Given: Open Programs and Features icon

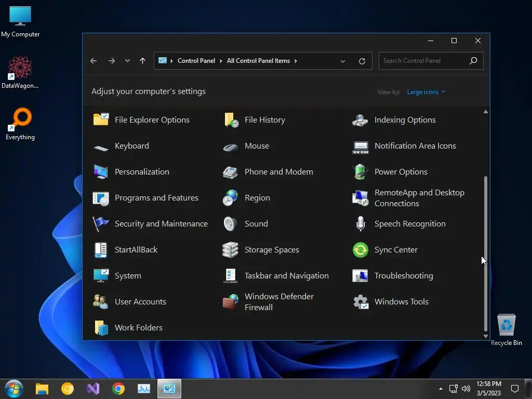Looking at the screenshot, I should [101, 198].
